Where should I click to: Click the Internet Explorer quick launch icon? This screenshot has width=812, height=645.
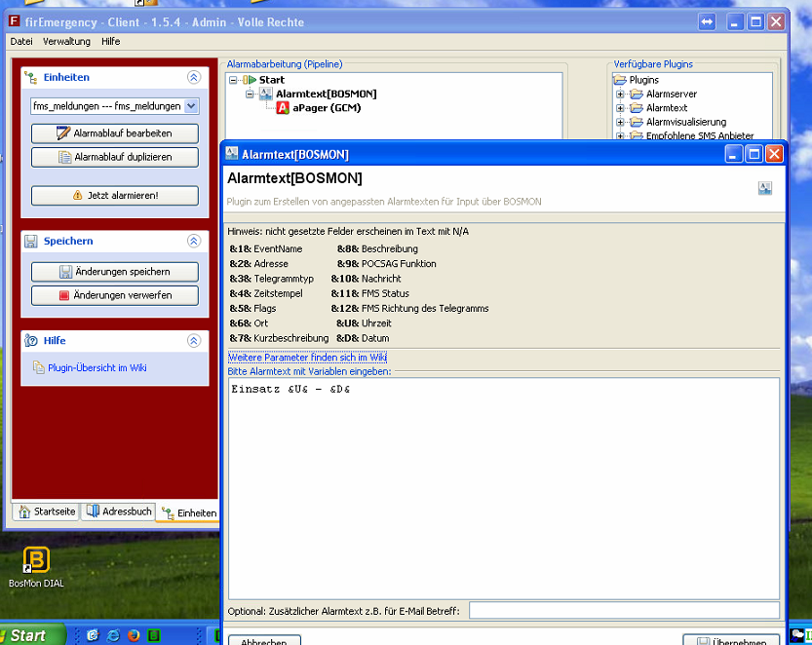click(113, 635)
